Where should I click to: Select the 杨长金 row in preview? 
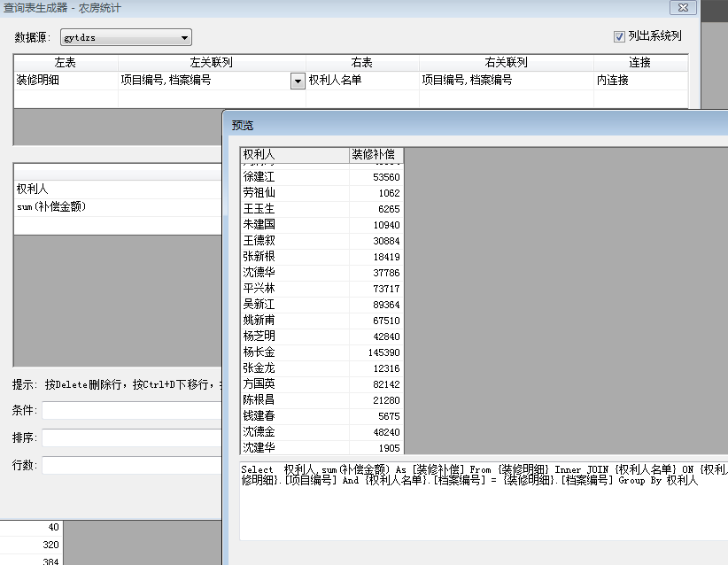pyautogui.click(x=294, y=352)
